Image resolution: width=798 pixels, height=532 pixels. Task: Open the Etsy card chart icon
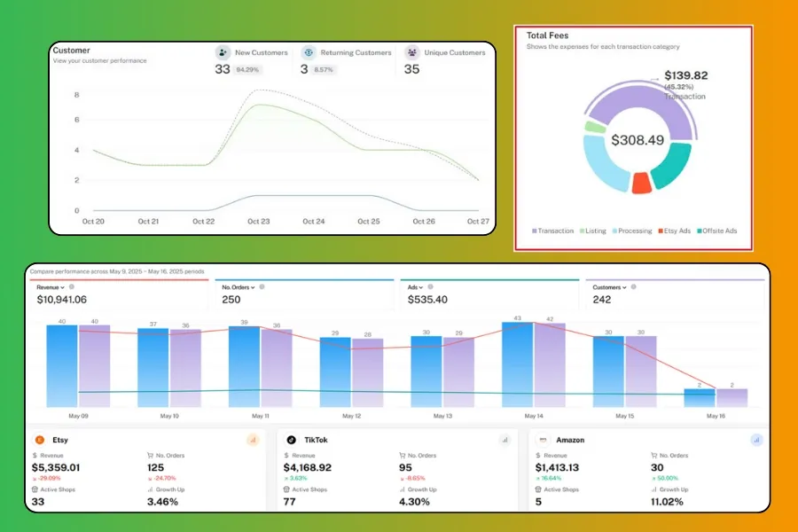(x=253, y=440)
